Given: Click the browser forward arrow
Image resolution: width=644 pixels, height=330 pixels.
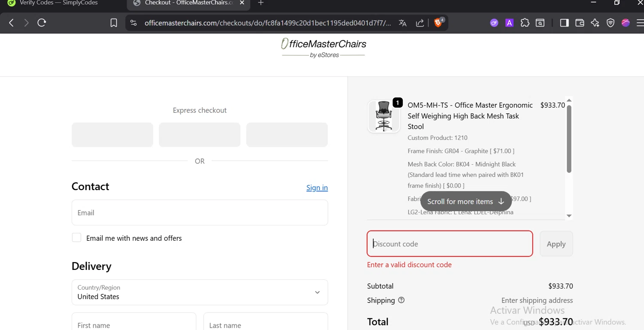Looking at the screenshot, I should click(x=27, y=23).
